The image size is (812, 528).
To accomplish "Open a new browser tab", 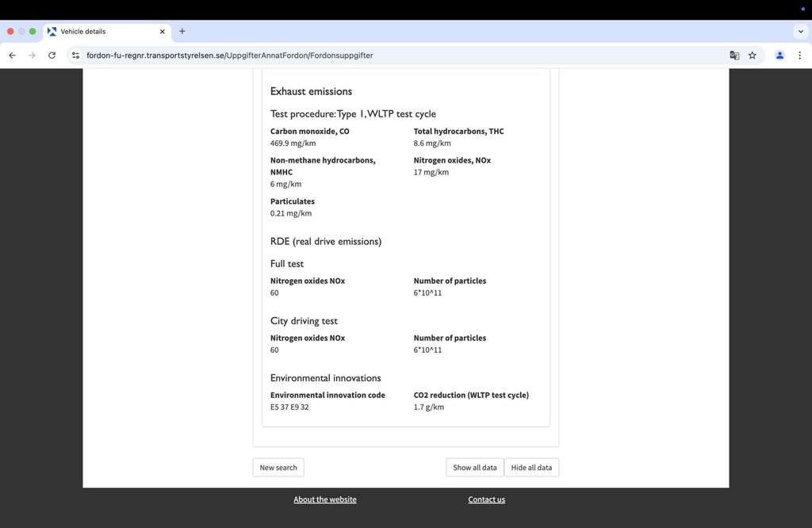I will pos(182,32).
